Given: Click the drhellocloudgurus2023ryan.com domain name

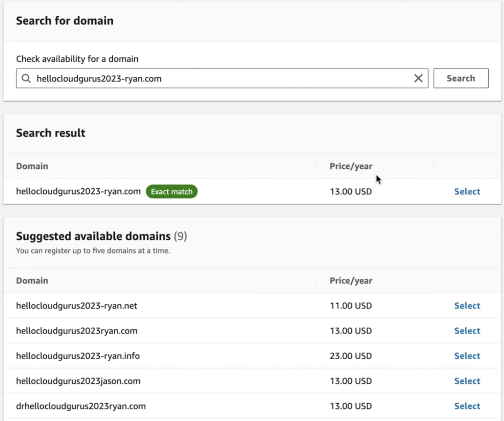Looking at the screenshot, I should 81,406.
